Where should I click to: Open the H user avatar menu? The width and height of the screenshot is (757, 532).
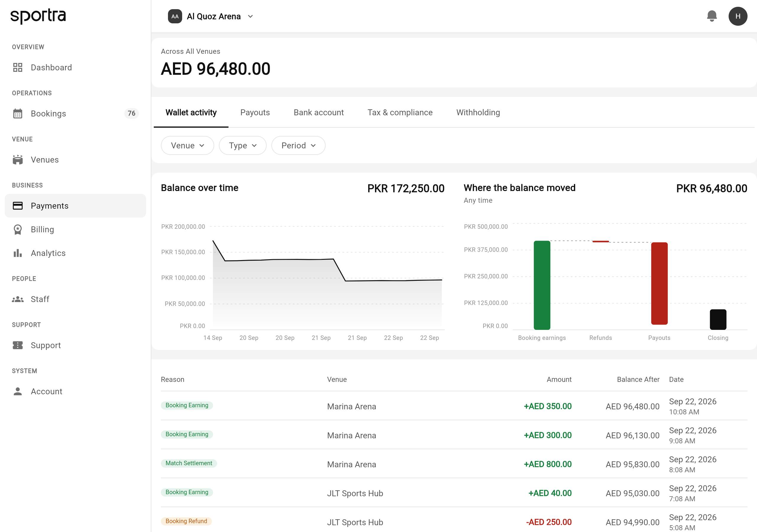pyautogui.click(x=738, y=16)
